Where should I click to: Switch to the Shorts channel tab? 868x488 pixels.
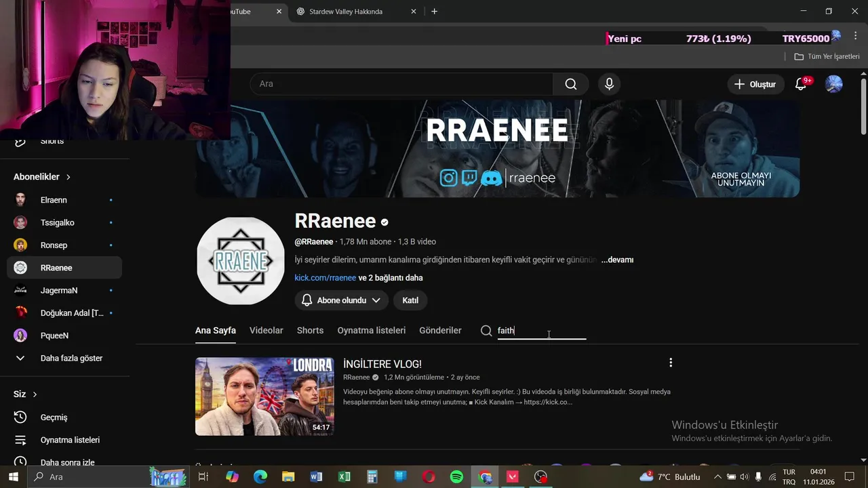click(x=310, y=331)
